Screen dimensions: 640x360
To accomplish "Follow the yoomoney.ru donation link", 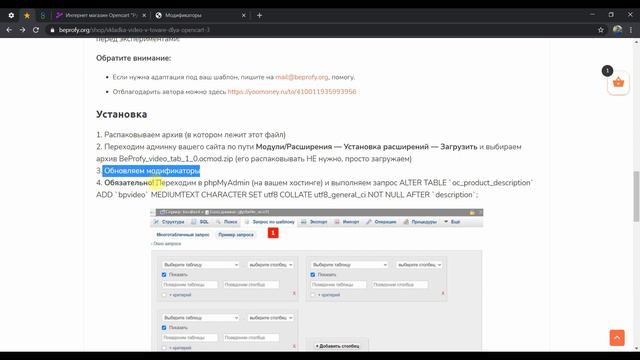I will tap(292, 92).
